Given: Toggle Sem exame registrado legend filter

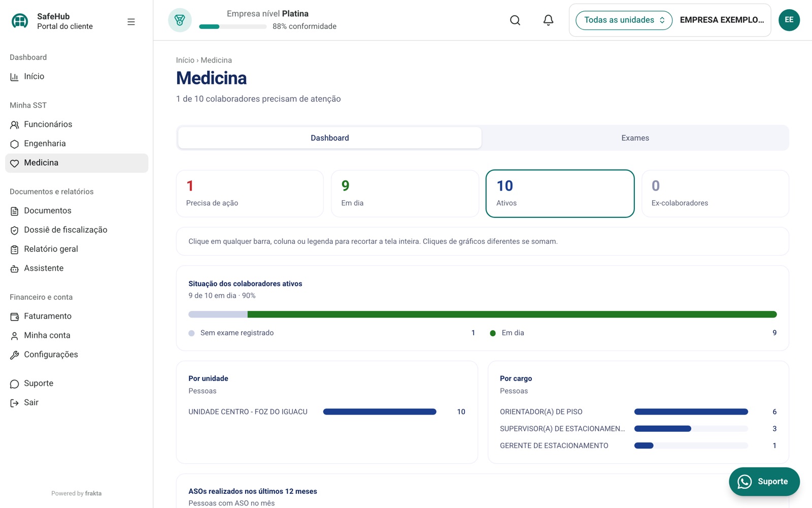Looking at the screenshot, I should click(332, 333).
